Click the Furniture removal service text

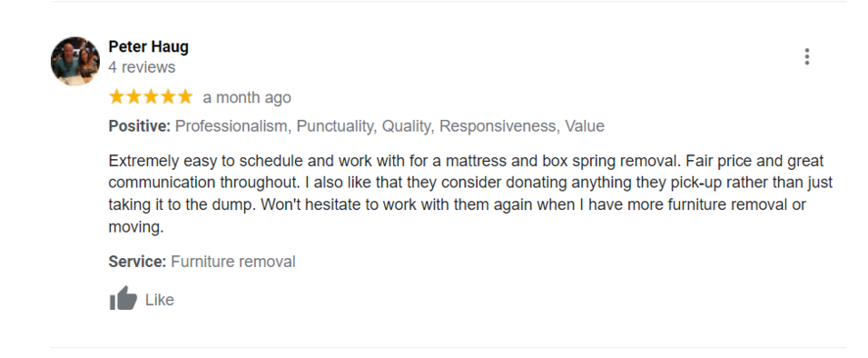point(233,262)
